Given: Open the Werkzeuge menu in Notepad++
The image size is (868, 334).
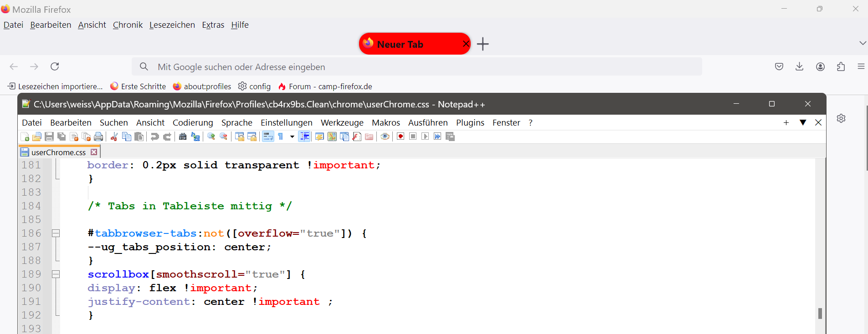Looking at the screenshot, I should coord(342,122).
